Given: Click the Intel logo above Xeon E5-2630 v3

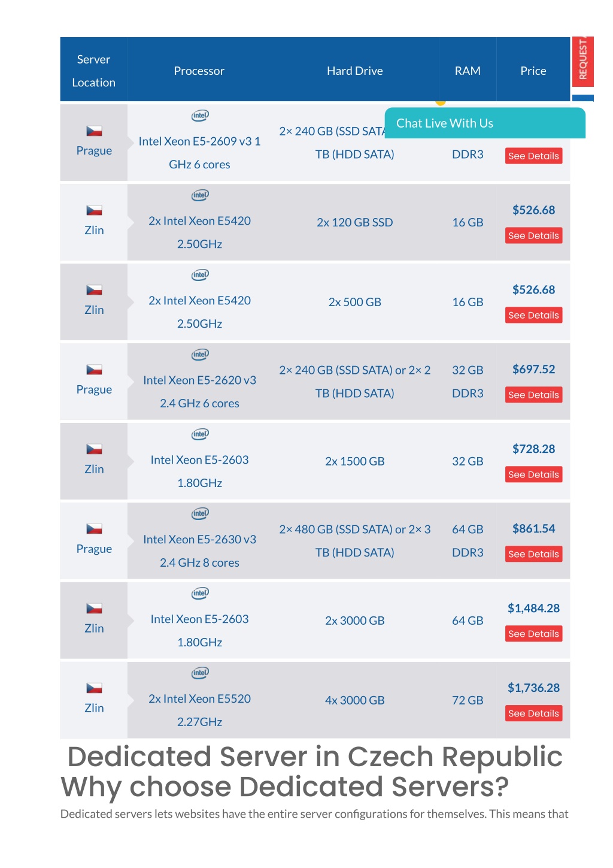Looking at the screenshot, I should (200, 513).
